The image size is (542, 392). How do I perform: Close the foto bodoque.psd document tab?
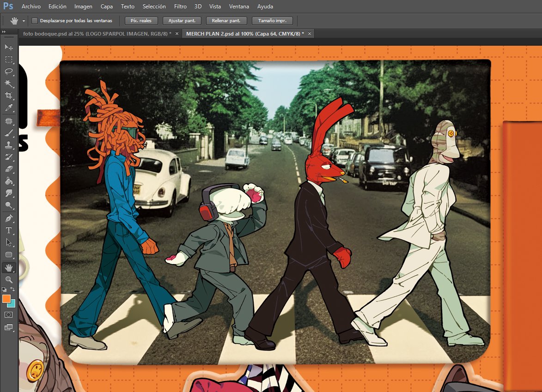point(177,34)
